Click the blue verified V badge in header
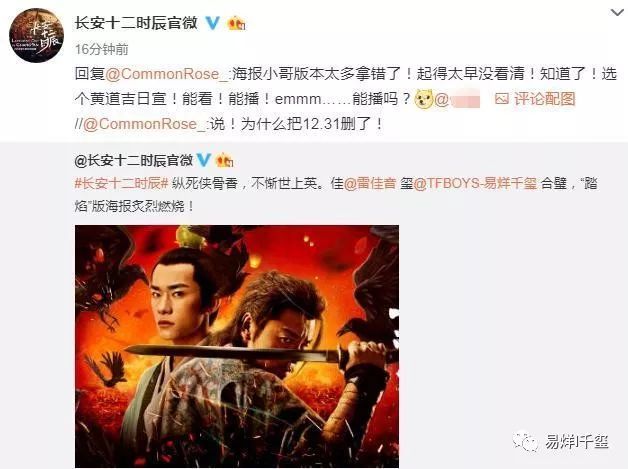This screenshot has width=628, height=469. [x=212, y=23]
